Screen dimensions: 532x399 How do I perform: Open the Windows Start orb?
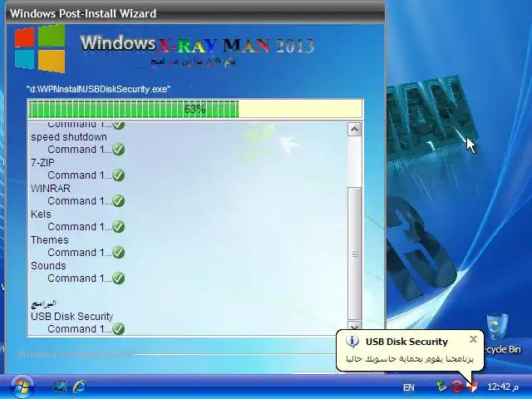[x=22, y=387]
